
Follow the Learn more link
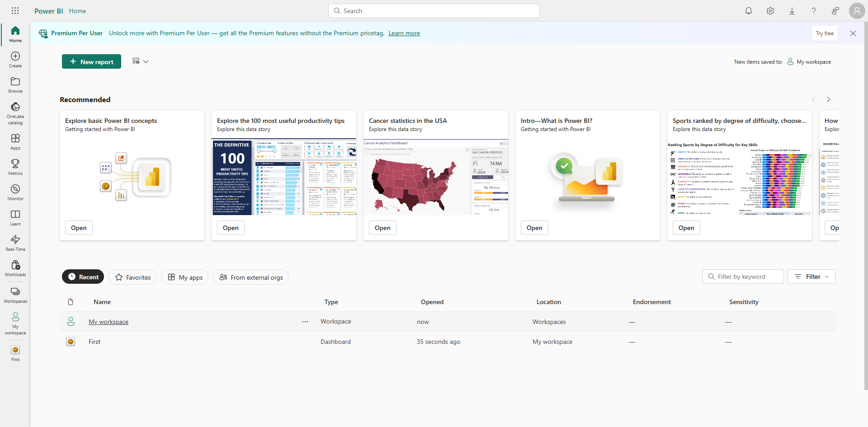[404, 33]
